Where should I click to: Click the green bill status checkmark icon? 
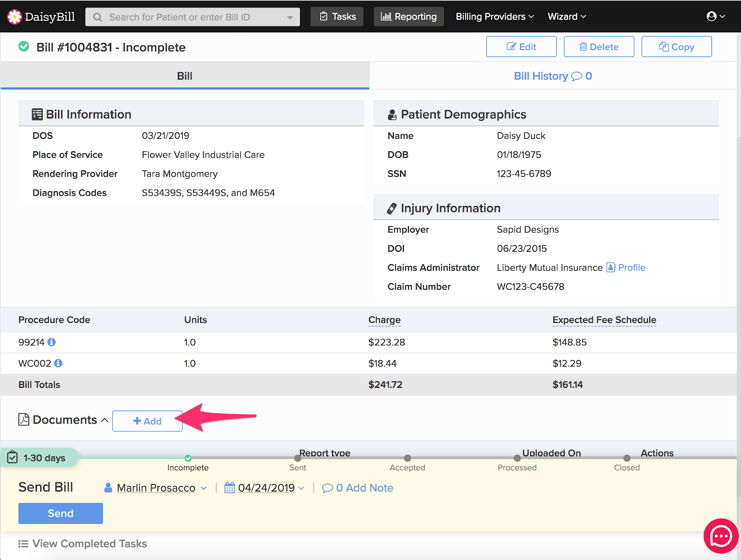click(x=24, y=47)
